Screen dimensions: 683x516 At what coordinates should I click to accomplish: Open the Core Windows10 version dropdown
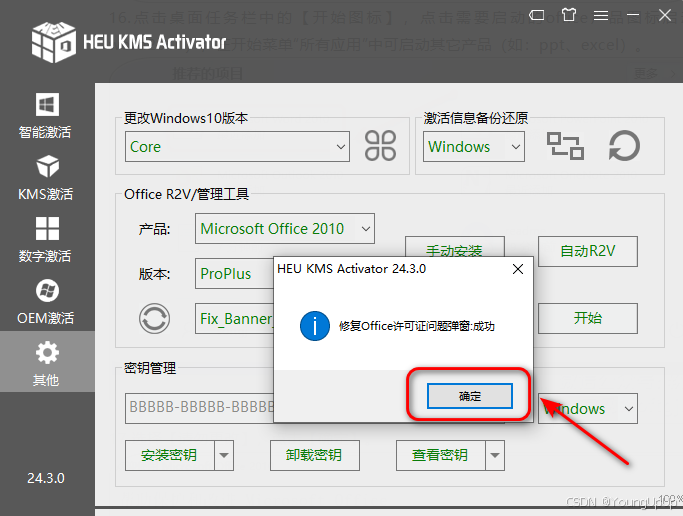click(237, 147)
